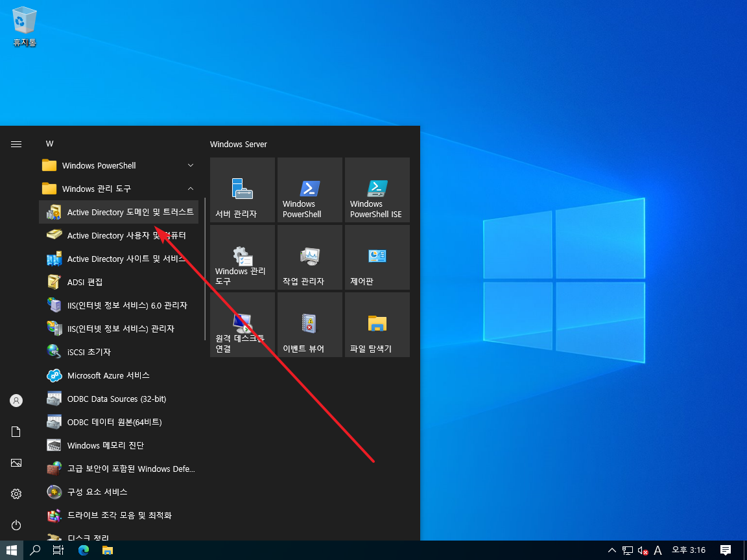Click the Windows Start button
Screen dimensions: 747x560
[12, 550]
